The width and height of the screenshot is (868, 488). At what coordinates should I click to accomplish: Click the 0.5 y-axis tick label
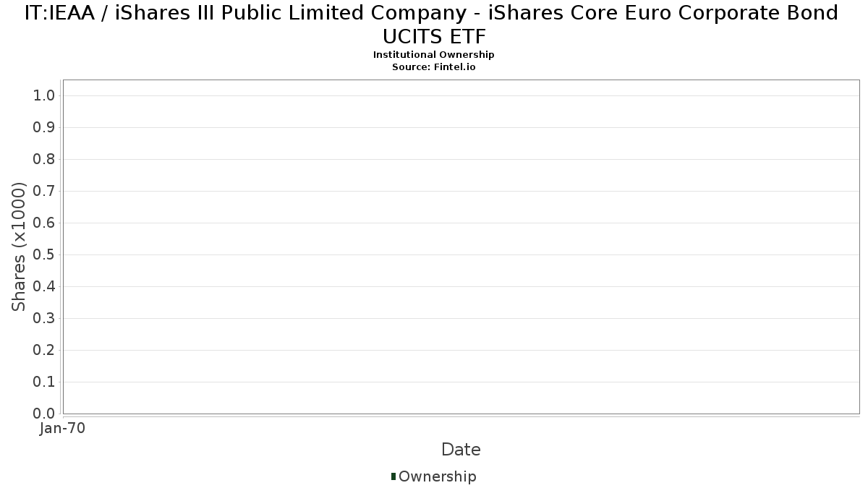44,255
